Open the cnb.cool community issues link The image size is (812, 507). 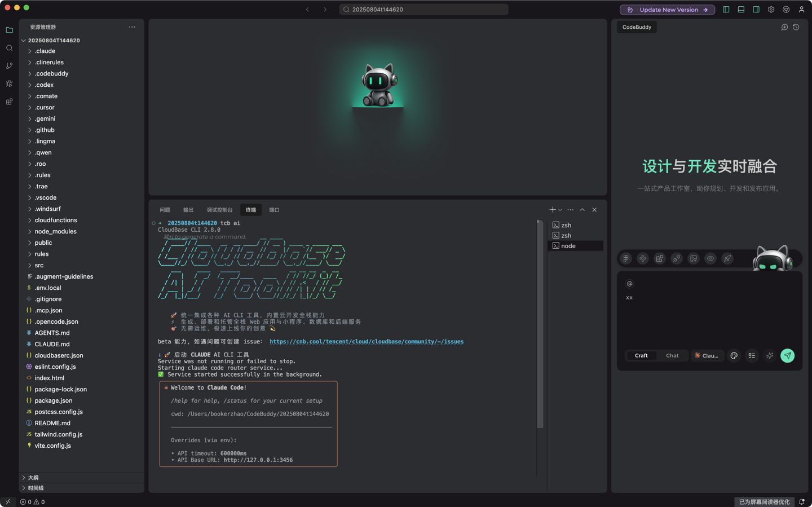[x=367, y=342]
